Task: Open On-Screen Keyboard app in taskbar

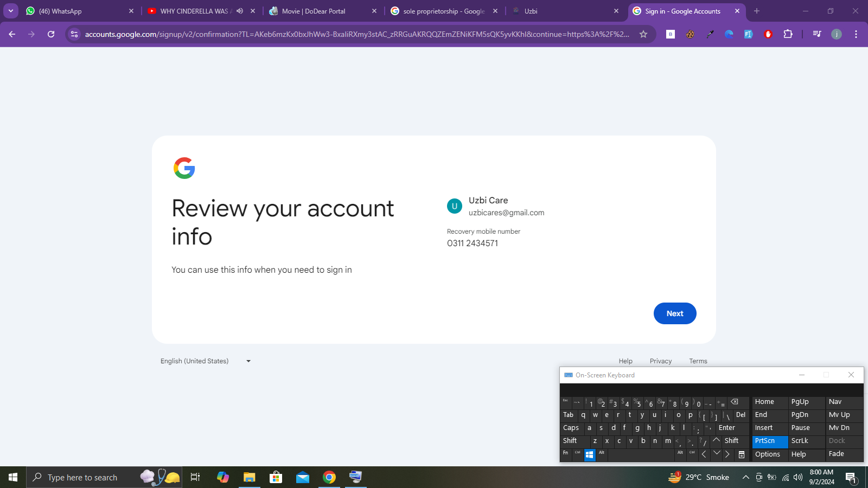Action: 356,477
